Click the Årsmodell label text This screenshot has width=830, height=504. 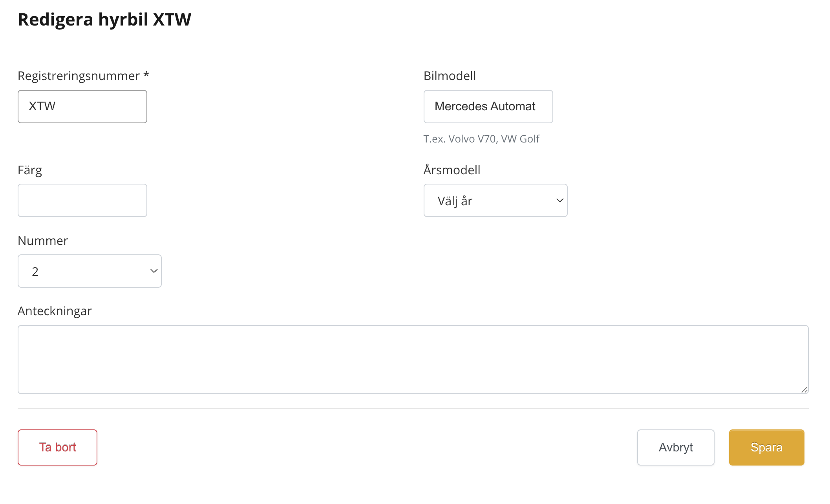pos(452,170)
